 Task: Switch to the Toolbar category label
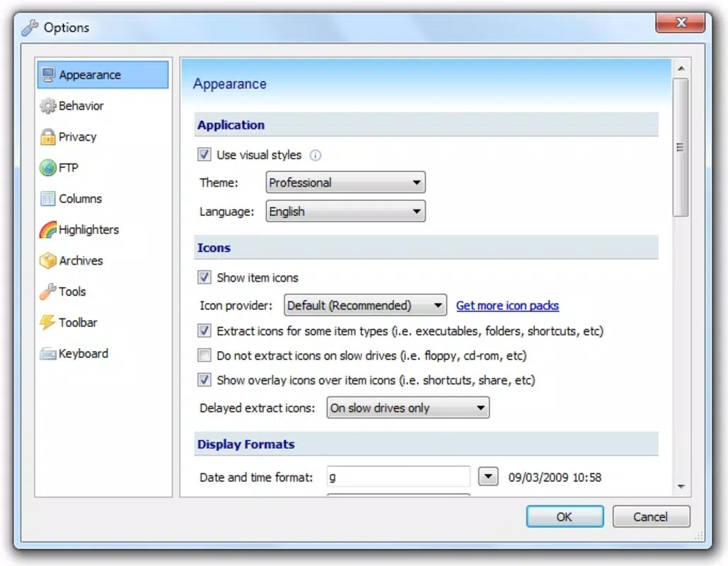pyautogui.click(x=78, y=322)
